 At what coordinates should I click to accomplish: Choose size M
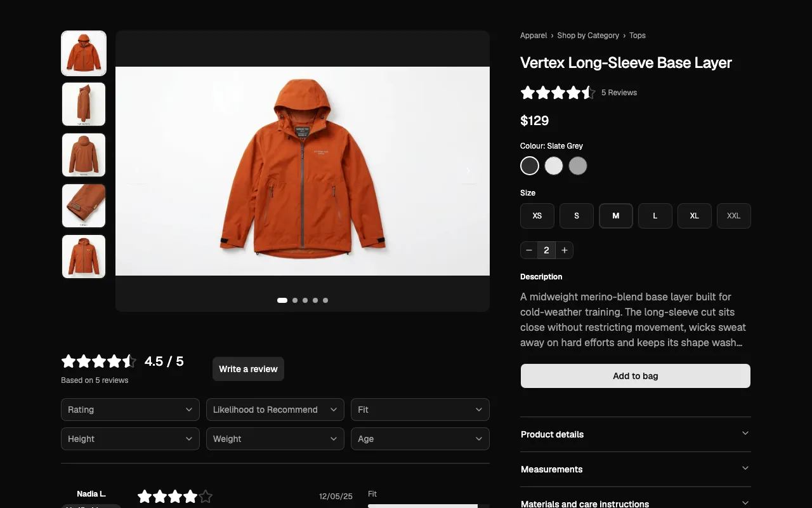616,216
